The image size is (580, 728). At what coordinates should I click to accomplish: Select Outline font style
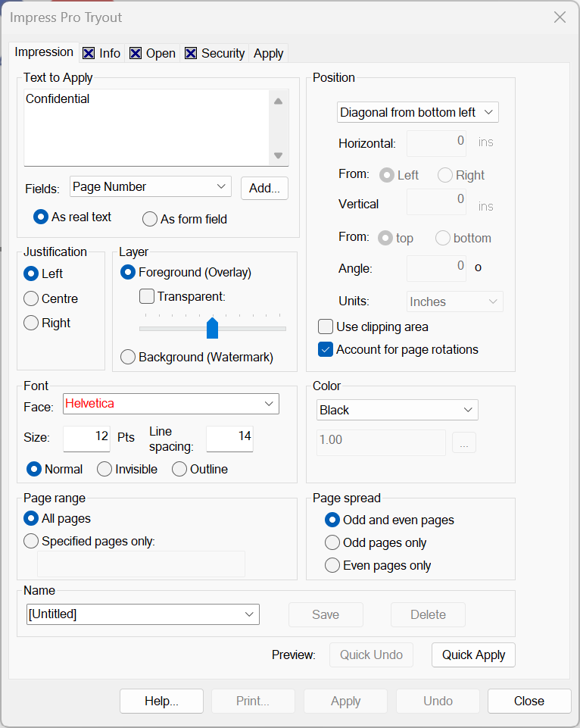click(179, 469)
